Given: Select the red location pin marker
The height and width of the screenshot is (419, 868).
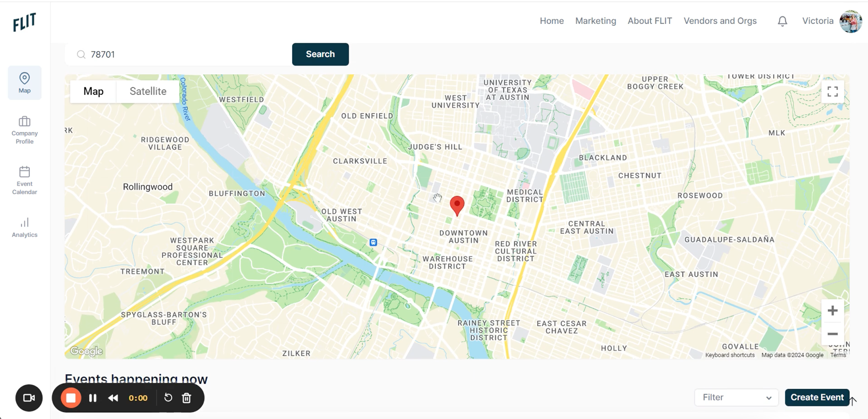Looking at the screenshot, I should [x=457, y=206].
